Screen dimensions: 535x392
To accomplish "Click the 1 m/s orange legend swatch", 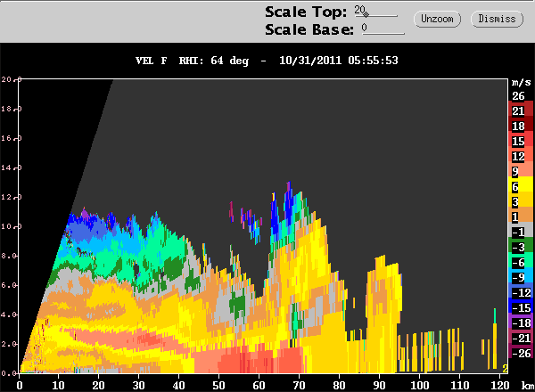I will pyautogui.click(x=521, y=216).
